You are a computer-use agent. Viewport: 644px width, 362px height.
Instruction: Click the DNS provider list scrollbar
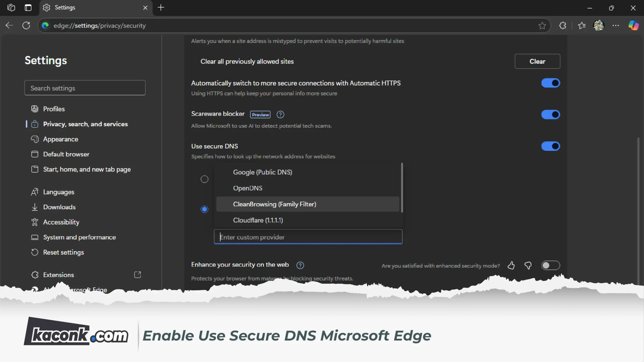point(402,188)
